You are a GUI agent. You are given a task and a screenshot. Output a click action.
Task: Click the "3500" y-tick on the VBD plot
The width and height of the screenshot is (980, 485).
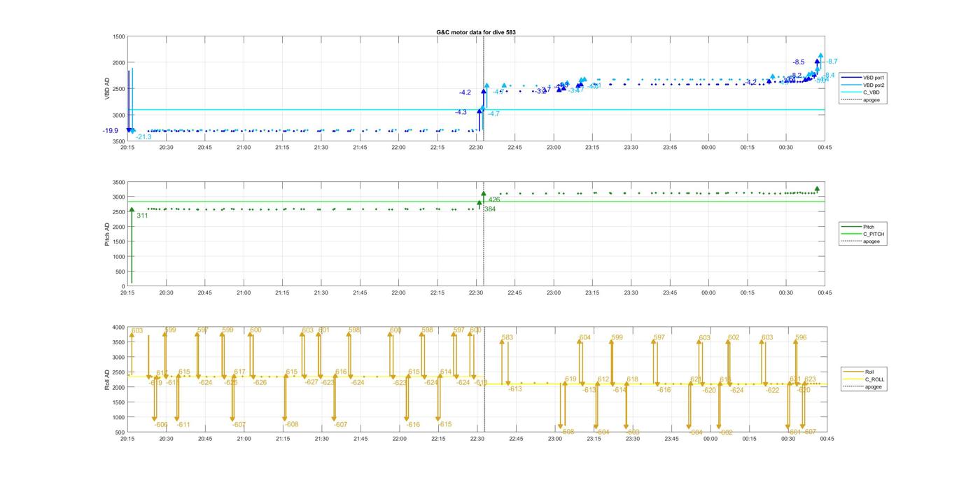[119, 141]
